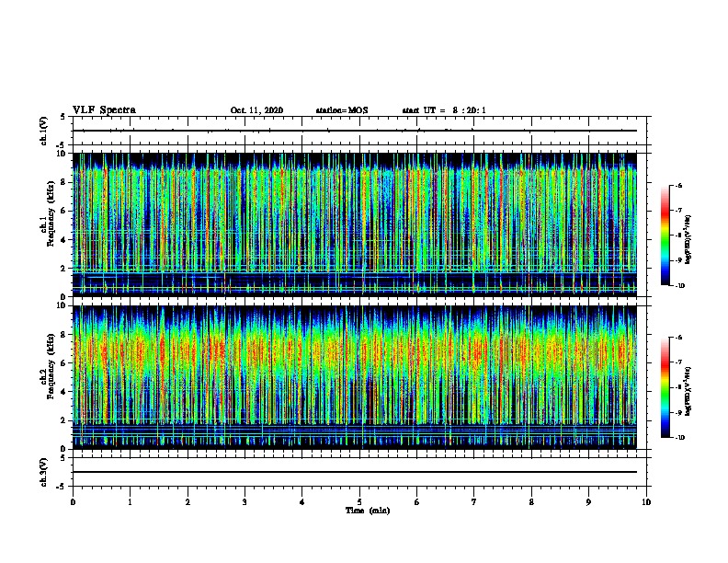Click the time axis tick label "8"

531,502
